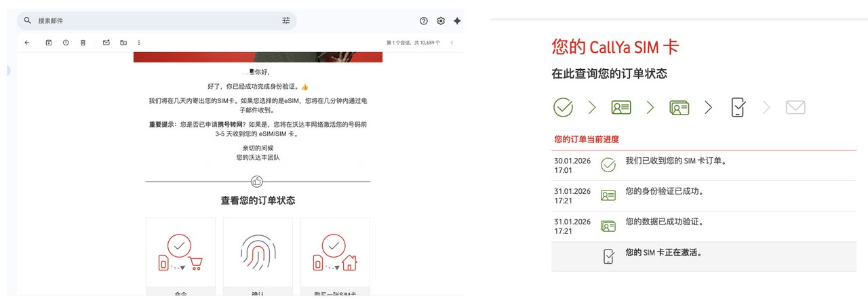Image resolution: width=868 pixels, height=301 pixels.
Task: Click 在此查询您的订单状态 heading
Action: [x=610, y=73]
